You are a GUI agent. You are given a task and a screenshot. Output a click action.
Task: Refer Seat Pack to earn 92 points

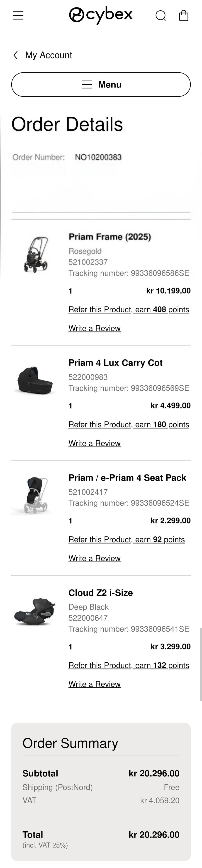coord(127,540)
